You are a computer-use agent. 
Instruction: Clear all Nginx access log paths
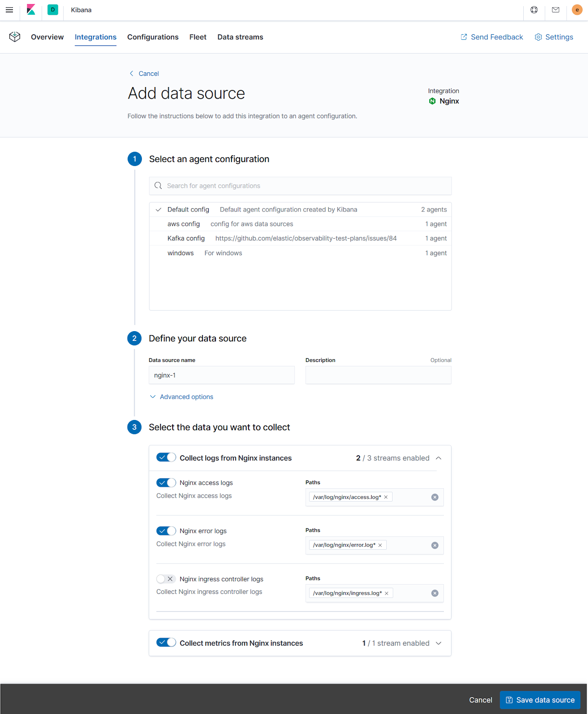435,497
